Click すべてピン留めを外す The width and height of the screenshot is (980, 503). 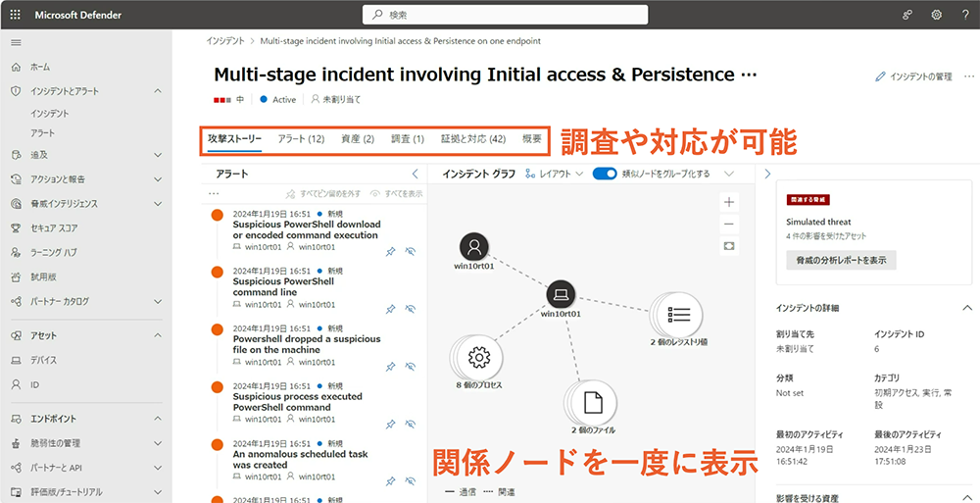[323, 194]
